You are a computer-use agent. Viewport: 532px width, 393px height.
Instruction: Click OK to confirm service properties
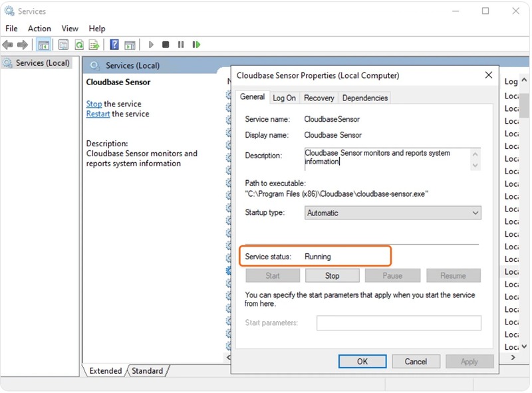[362, 361]
